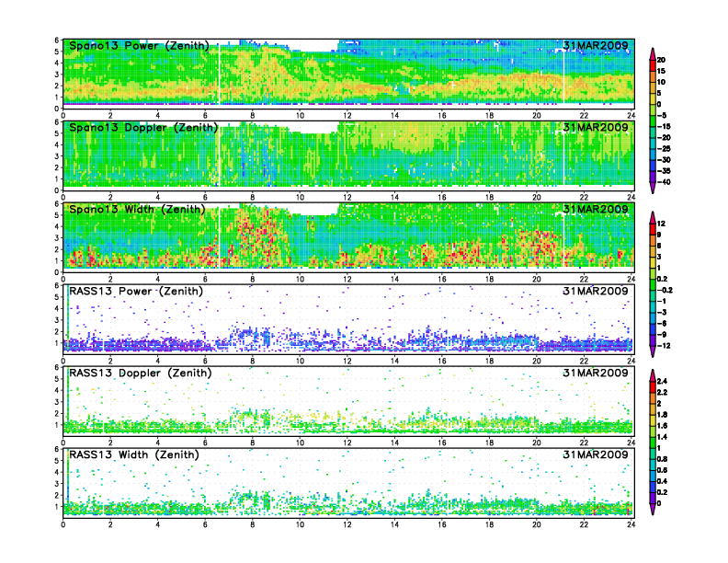The width and height of the screenshot is (728, 563).
Task: Click the '1.6' label on the bottom colorbar
Action: click(x=662, y=426)
